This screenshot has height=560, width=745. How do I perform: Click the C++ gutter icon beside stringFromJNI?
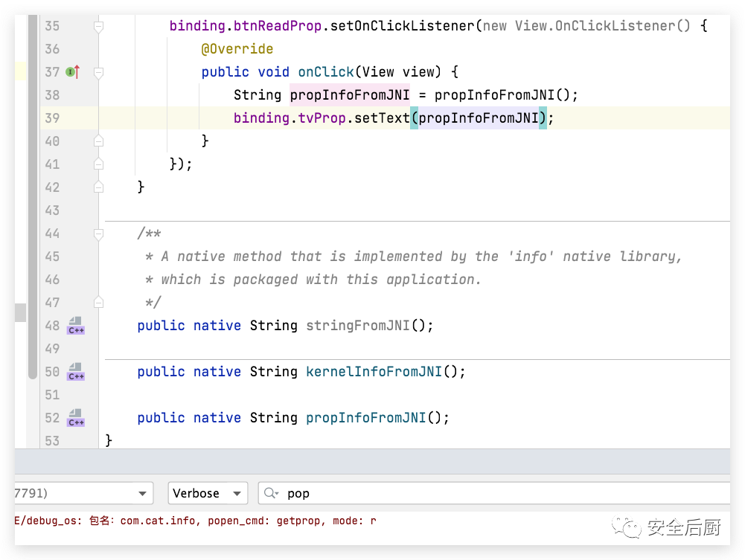tap(76, 326)
